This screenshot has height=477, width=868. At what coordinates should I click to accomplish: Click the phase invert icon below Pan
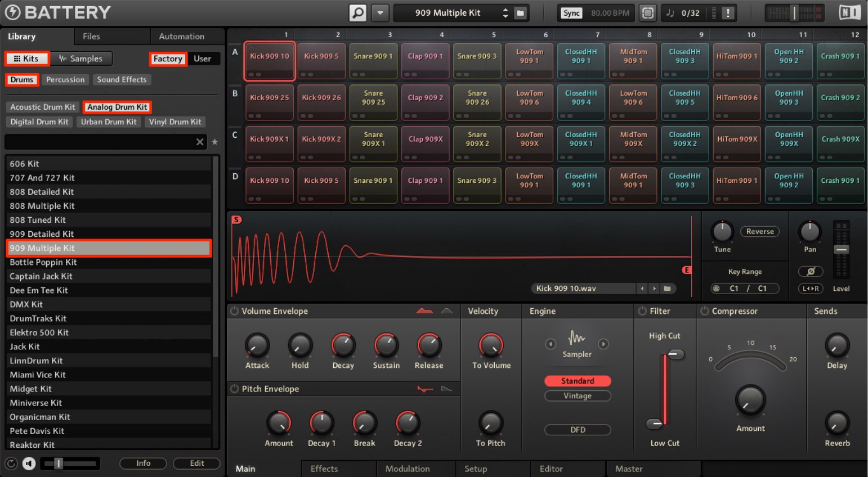pos(811,272)
